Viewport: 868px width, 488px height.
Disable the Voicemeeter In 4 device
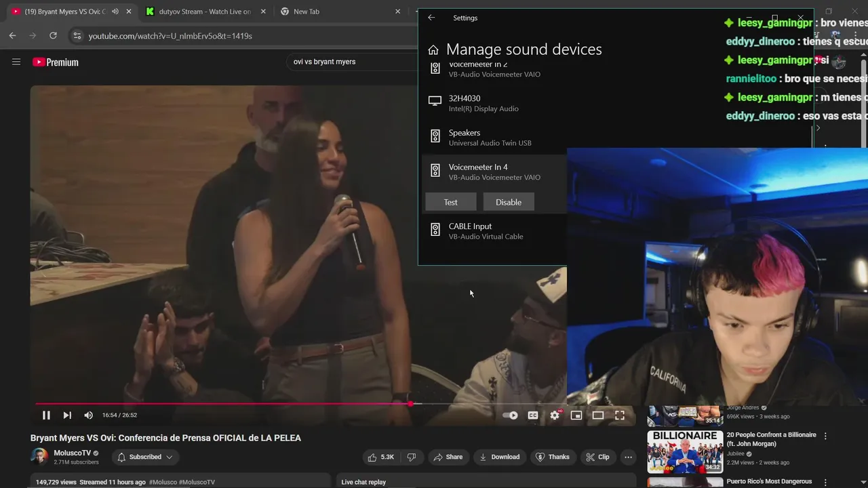pos(509,202)
